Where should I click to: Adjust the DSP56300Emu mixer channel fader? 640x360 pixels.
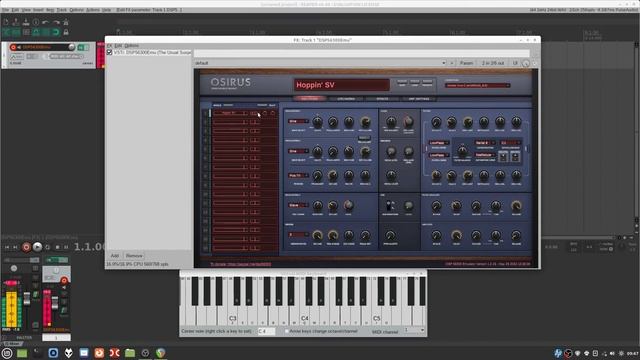point(55,303)
